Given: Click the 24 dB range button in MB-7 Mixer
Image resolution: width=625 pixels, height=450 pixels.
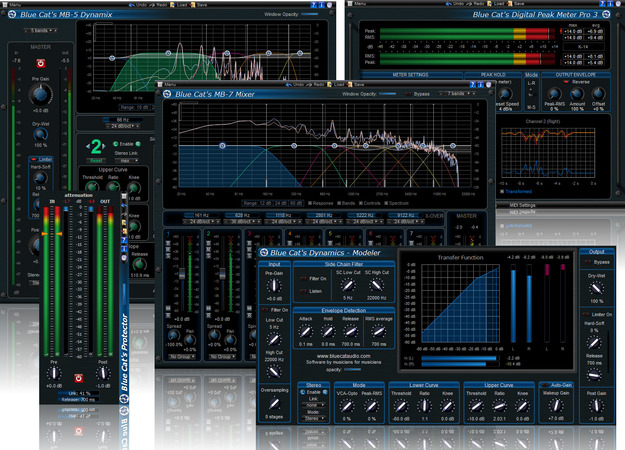Looking at the screenshot, I should (x=281, y=203).
